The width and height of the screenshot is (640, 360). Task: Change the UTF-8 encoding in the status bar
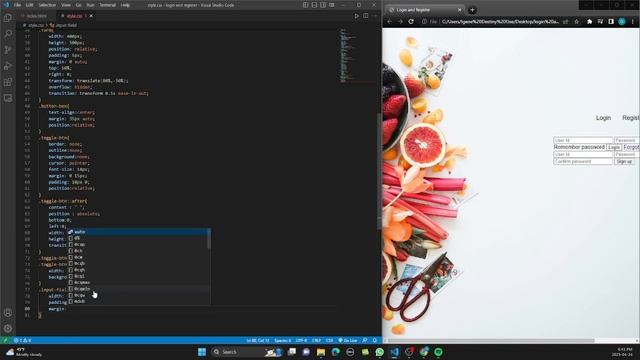[301, 340]
